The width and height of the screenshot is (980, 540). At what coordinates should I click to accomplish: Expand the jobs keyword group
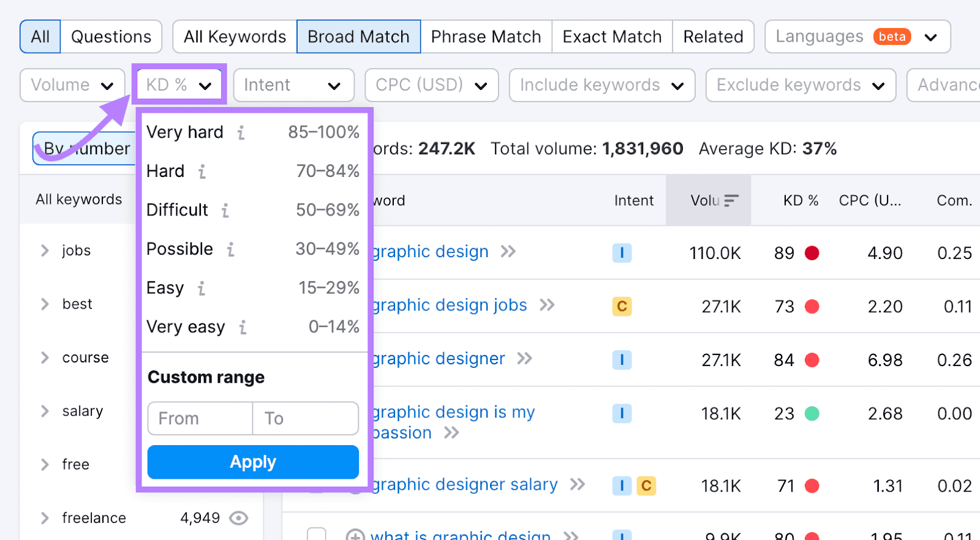click(x=45, y=250)
